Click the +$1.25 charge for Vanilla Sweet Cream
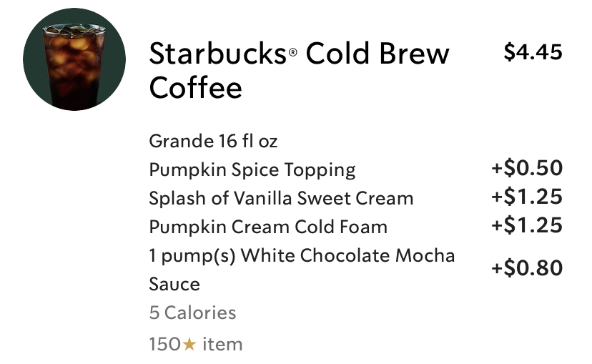592x364 pixels. click(x=527, y=197)
